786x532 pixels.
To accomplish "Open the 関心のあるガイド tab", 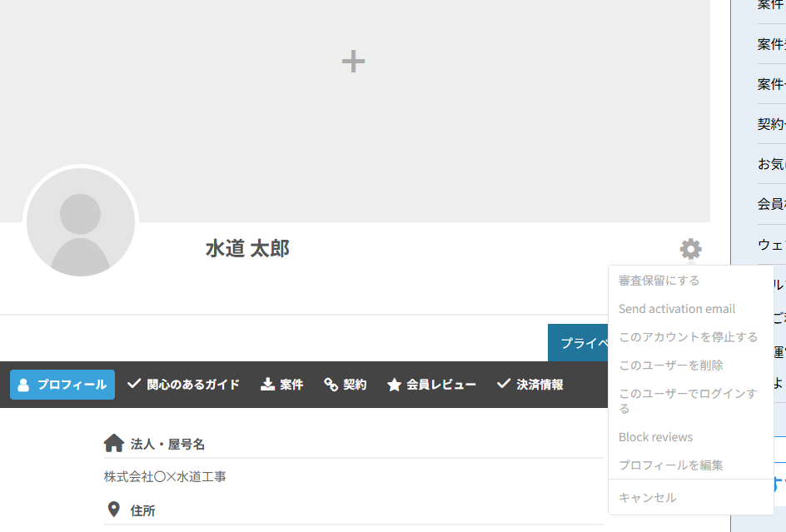I will pos(183,385).
